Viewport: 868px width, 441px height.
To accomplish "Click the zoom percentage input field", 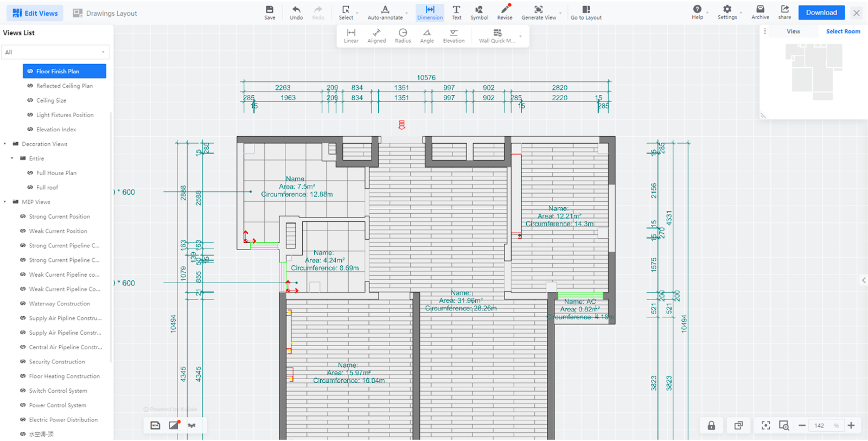I will click(820, 426).
